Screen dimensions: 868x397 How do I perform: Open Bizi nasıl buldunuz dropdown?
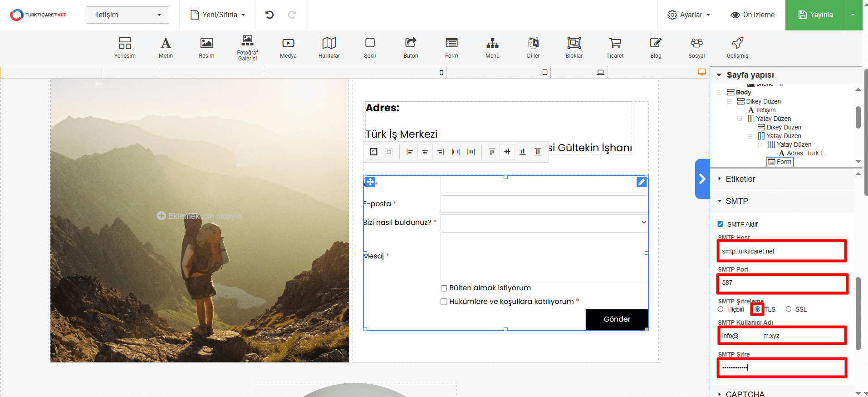click(544, 222)
